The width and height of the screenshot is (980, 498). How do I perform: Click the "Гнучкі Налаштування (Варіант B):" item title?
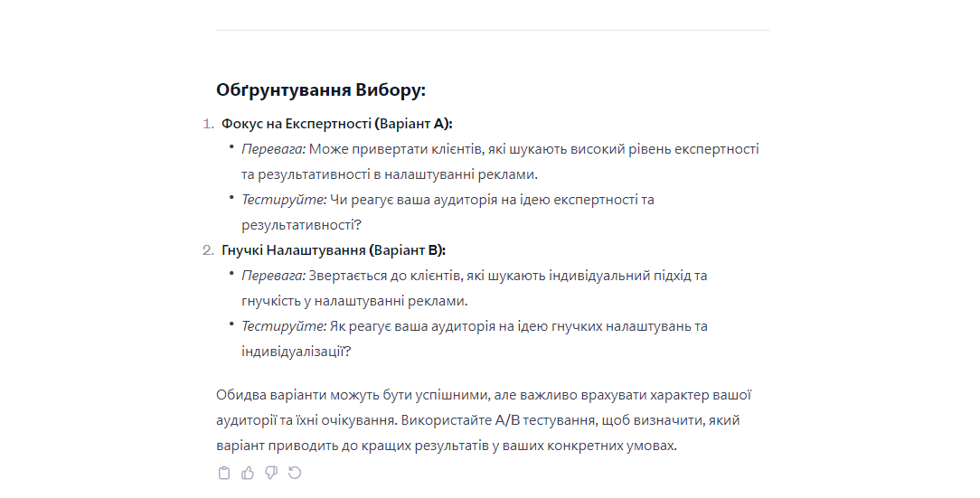pyautogui.click(x=333, y=249)
